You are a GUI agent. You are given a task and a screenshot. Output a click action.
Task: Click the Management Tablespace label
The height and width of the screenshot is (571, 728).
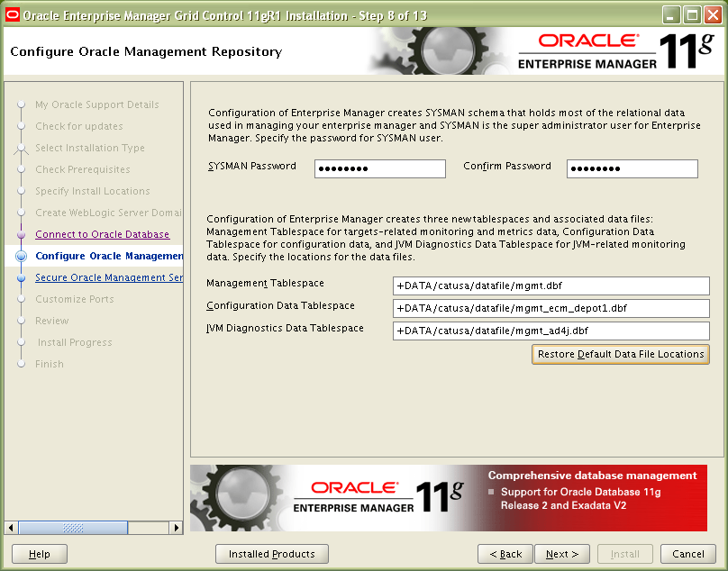[265, 283]
